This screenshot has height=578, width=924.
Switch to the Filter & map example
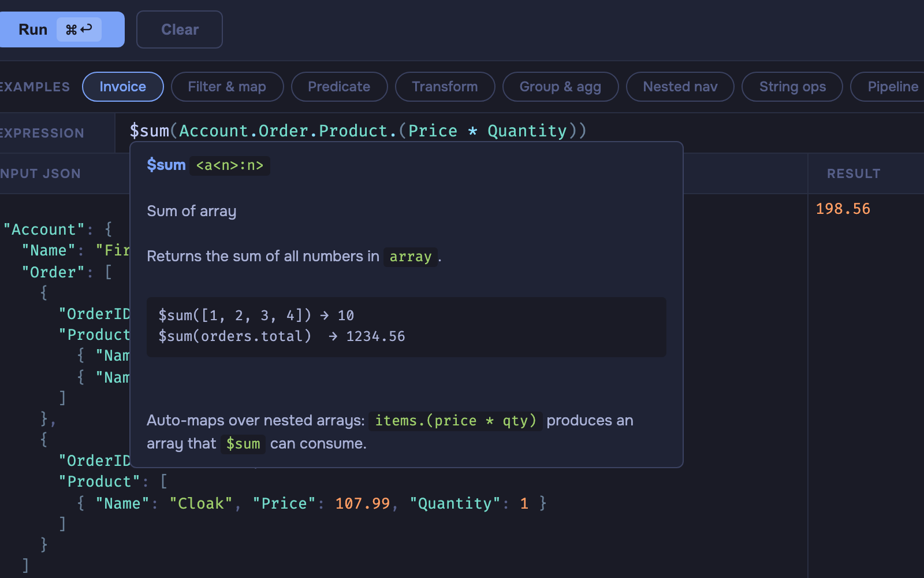227,87
